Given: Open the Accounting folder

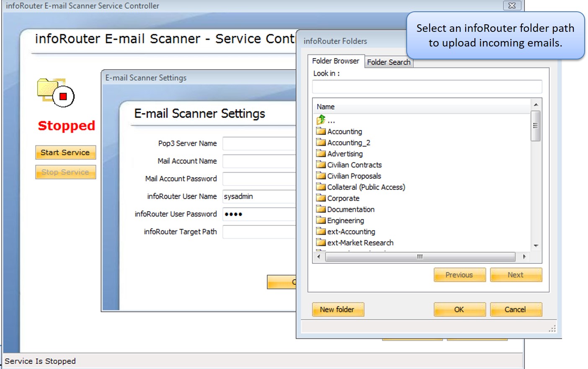Looking at the screenshot, I should point(344,131).
